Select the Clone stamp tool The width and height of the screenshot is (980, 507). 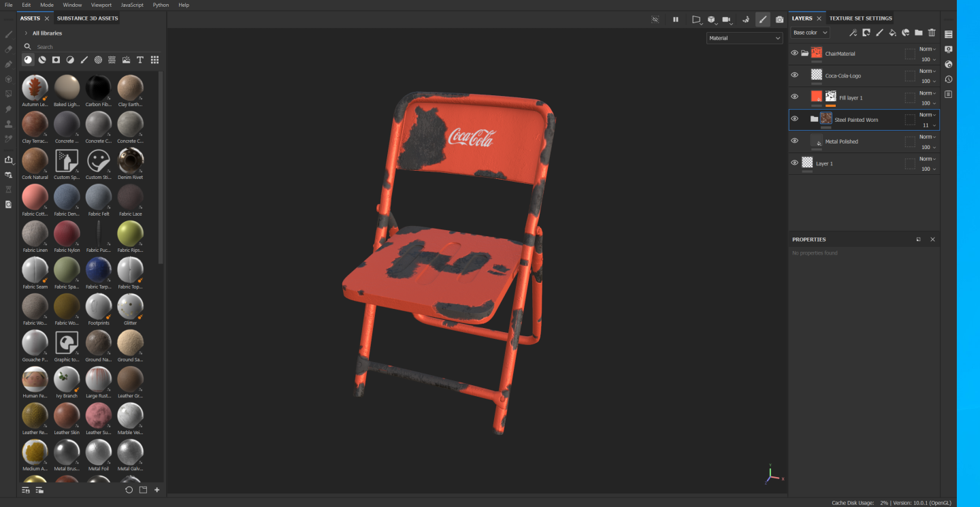point(9,124)
